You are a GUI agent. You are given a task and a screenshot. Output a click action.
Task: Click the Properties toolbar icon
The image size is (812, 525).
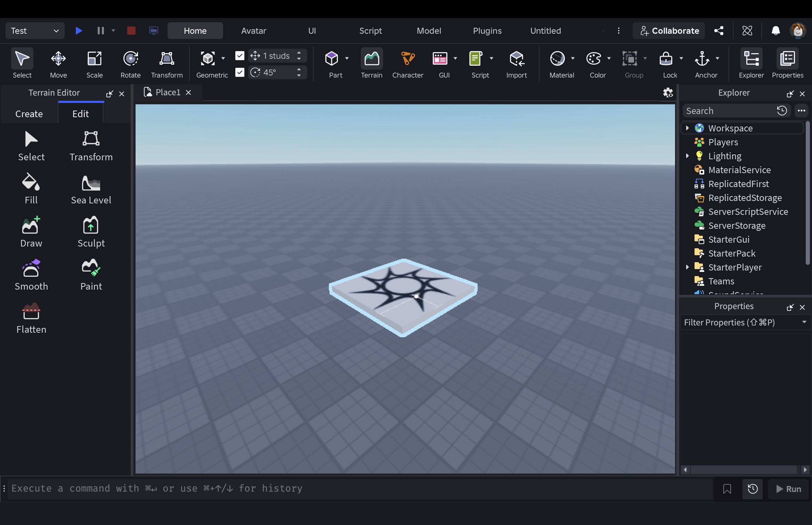click(788, 64)
